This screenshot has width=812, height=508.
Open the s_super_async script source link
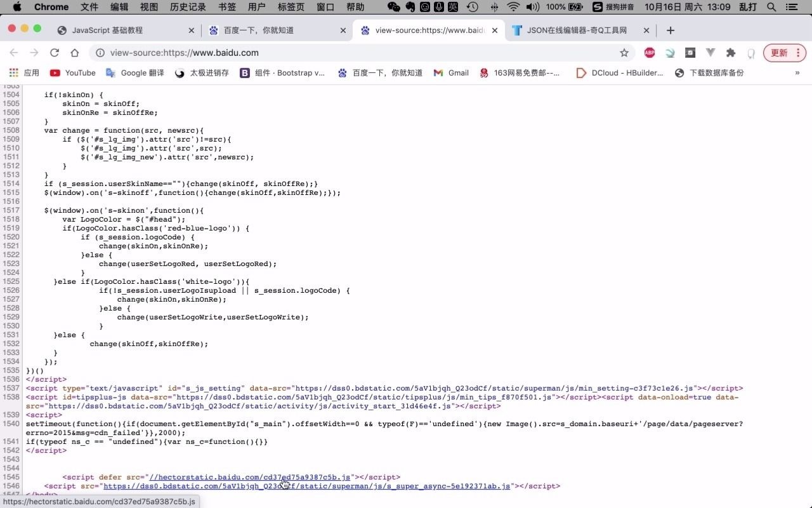pyautogui.click(x=307, y=486)
